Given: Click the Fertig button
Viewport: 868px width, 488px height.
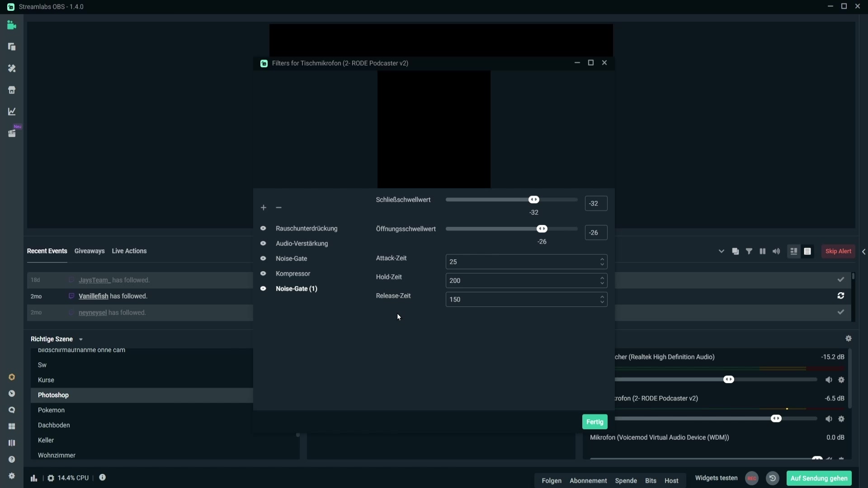Looking at the screenshot, I should (x=594, y=422).
